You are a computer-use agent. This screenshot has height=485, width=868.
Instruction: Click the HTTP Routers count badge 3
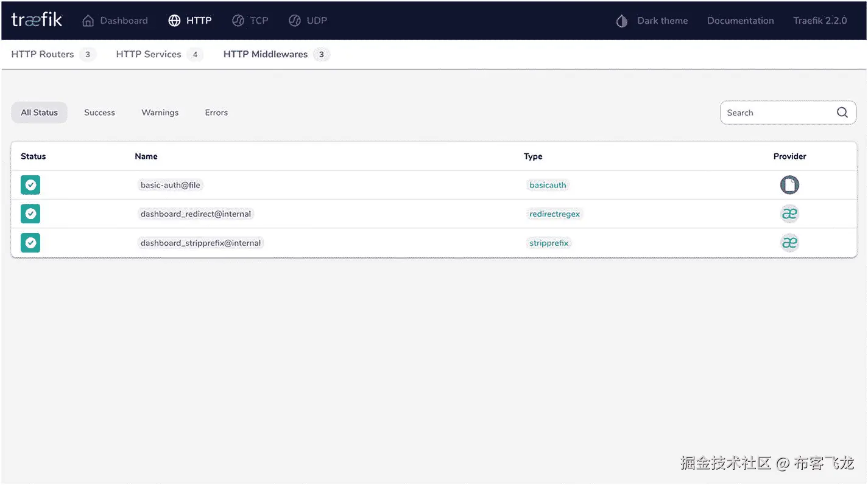click(x=88, y=54)
